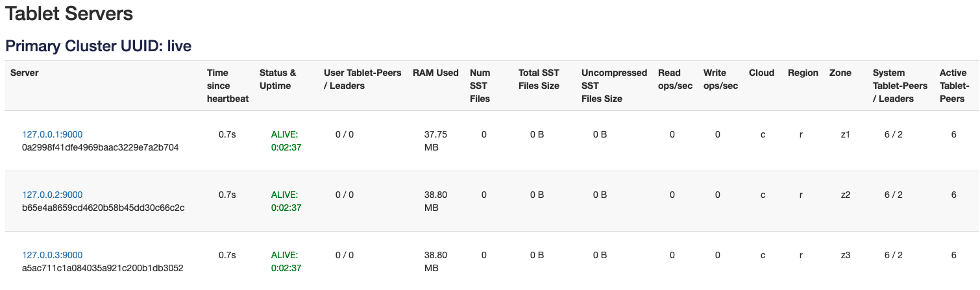Click the Time since heartbeat column header

coord(227,86)
